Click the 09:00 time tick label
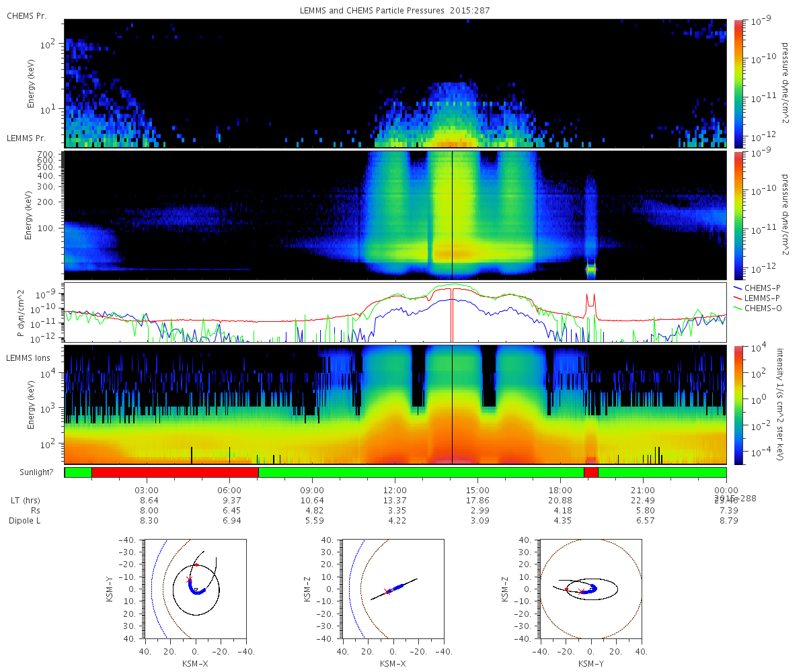The height and width of the screenshot is (672, 807). click(313, 489)
